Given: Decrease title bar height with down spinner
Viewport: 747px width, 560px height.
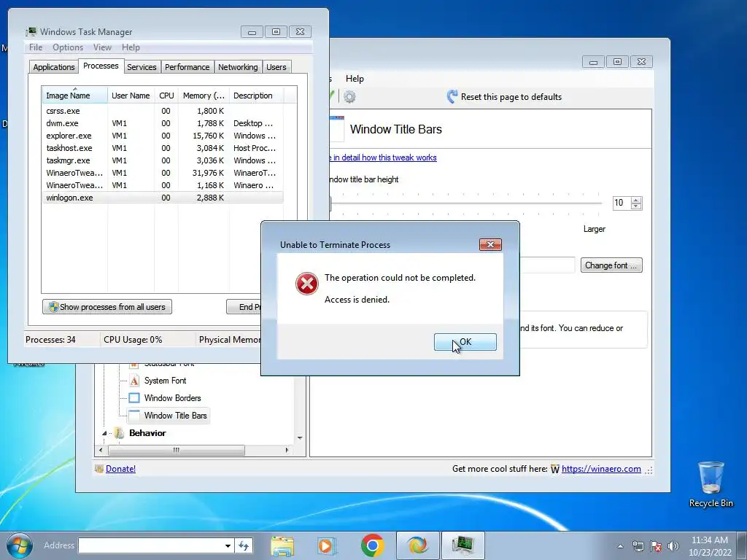Looking at the screenshot, I should [x=636, y=206].
